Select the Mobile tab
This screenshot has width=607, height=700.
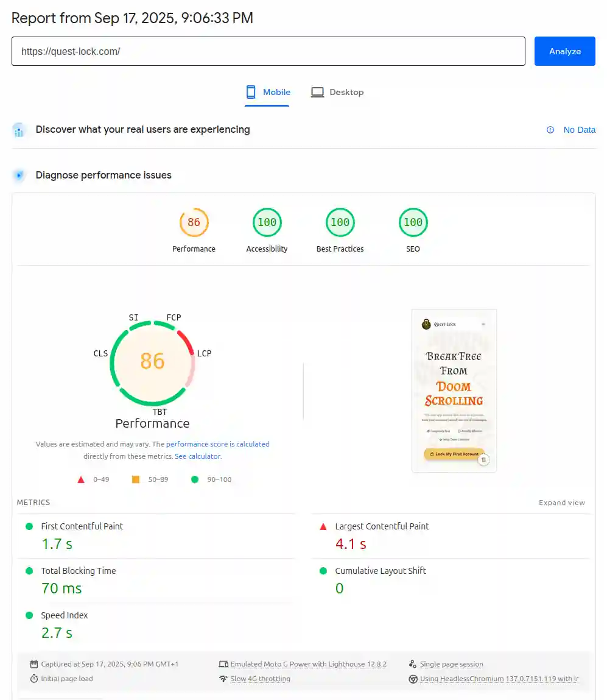point(275,91)
